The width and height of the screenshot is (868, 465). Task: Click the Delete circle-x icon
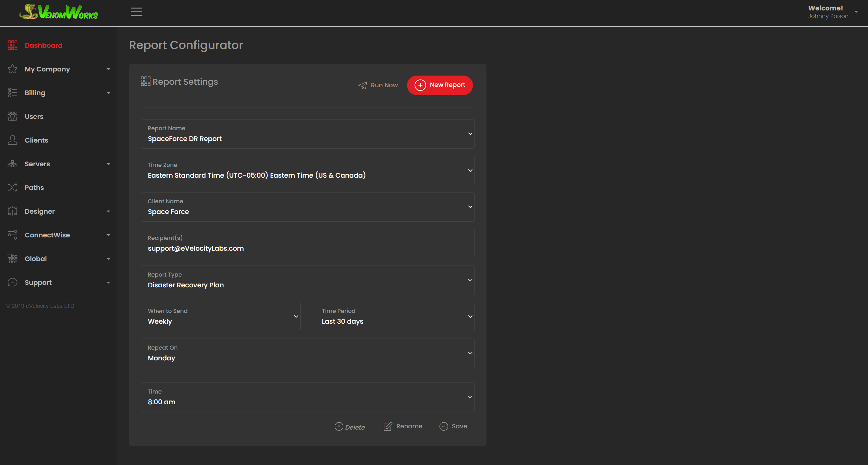point(339,426)
